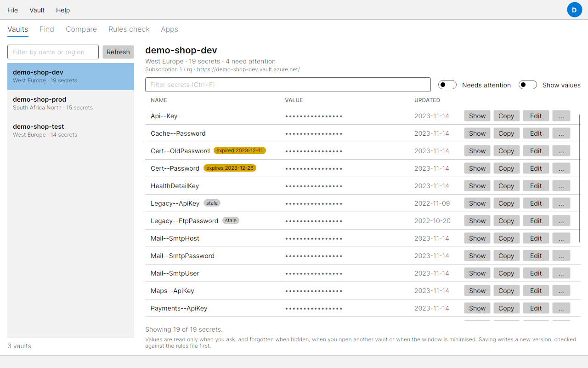Enable the Show values switch
Screen dimensions: 588x368
[x=527, y=85]
